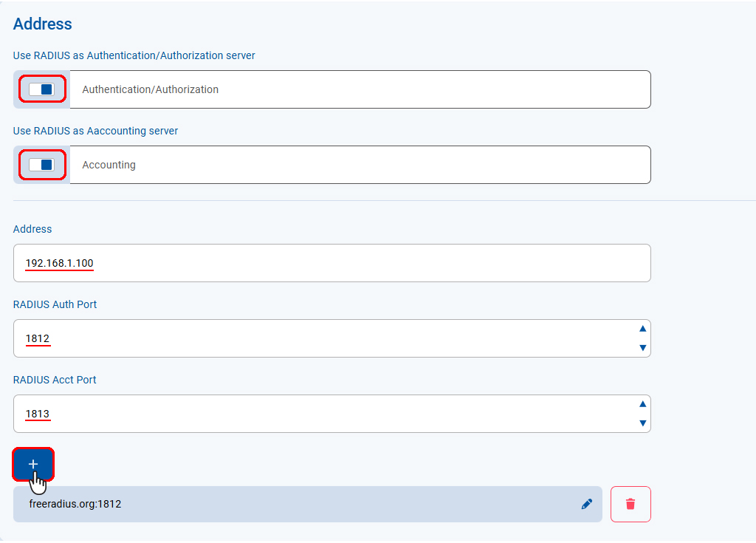Click the 'RADIUS Auth Port' label

[x=55, y=304]
